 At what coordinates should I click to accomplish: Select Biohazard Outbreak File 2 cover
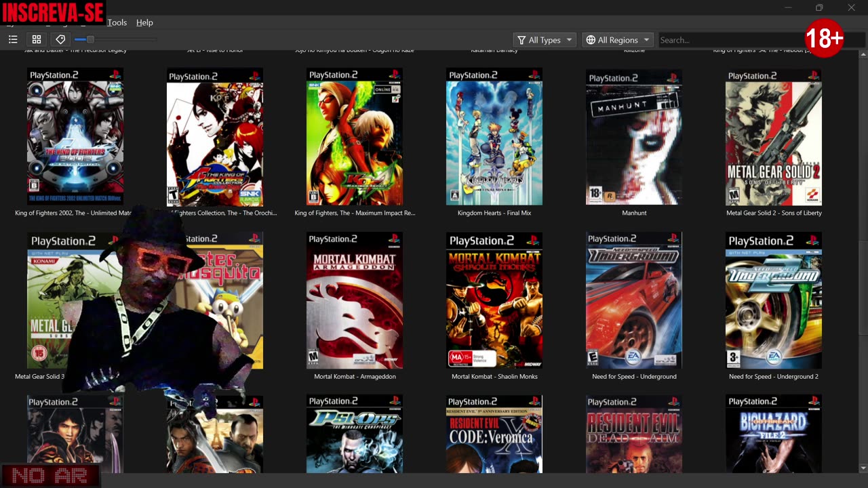tap(774, 434)
